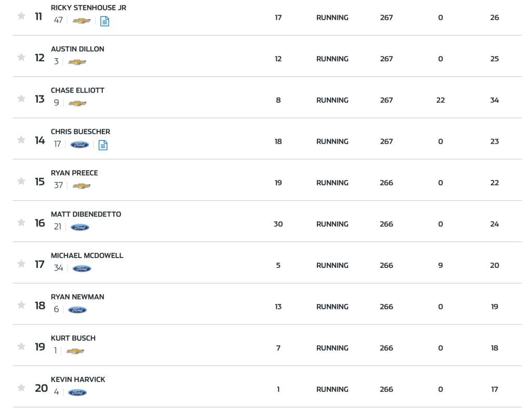Click Matt DiBenedetto's RUNNING status
This screenshot has width=532, height=408.
click(332, 224)
